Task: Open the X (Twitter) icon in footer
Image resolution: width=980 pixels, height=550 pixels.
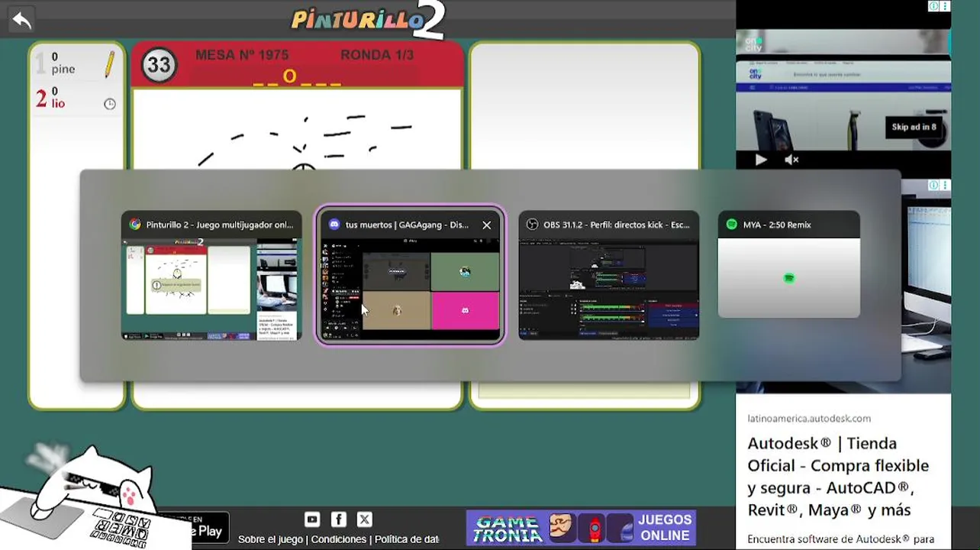Action: point(365,519)
